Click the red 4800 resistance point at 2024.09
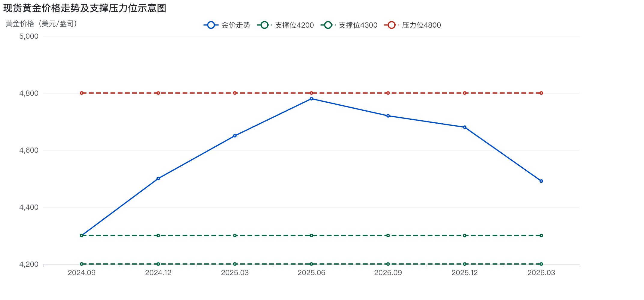644x300 pixels. (82, 93)
